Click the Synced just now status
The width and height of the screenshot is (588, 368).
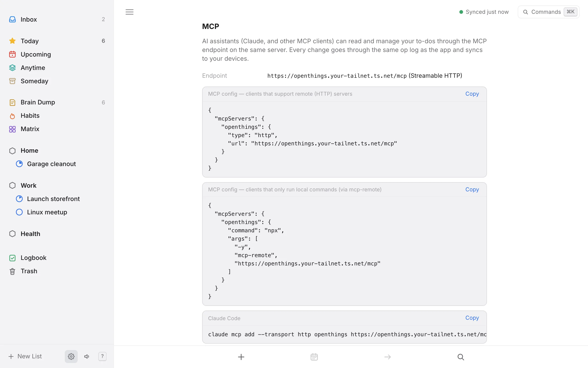click(484, 12)
